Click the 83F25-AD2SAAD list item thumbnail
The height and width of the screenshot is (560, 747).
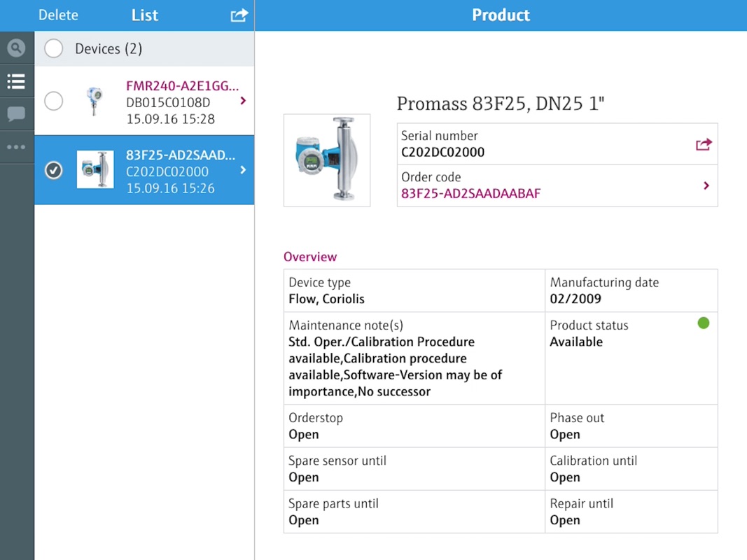pyautogui.click(x=95, y=170)
